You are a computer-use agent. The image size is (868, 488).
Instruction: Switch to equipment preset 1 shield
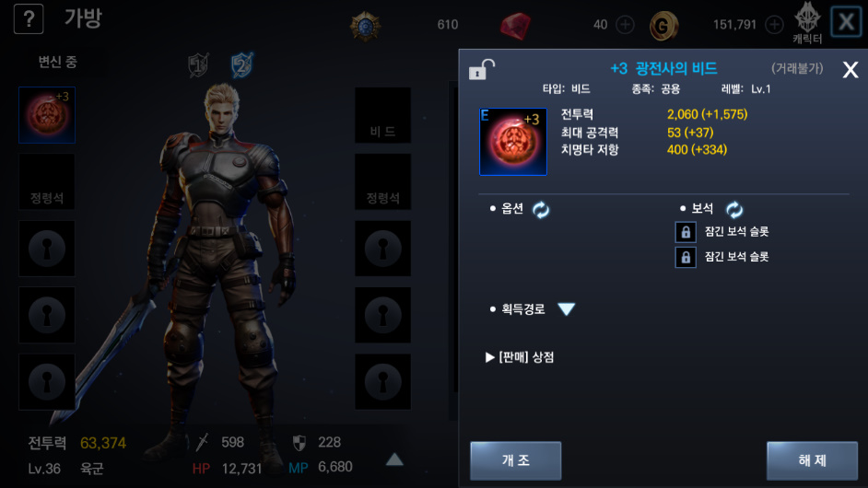pos(198,65)
